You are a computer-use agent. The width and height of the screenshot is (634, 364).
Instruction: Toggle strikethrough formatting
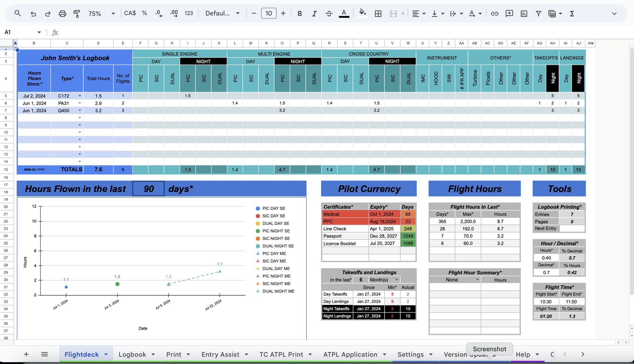coord(329,14)
